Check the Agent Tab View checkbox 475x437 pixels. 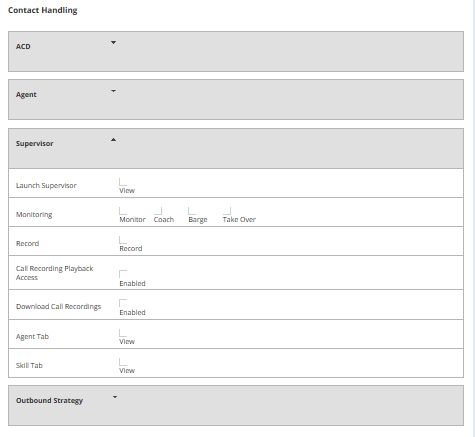pyautogui.click(x=123, y=333)
